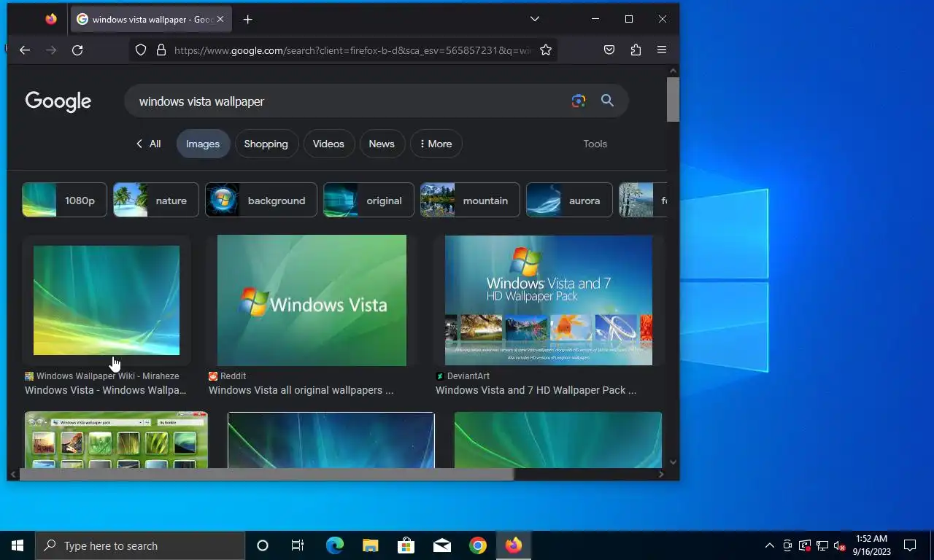Launch Google Chrome from taskbar
This screenshot has width=934, height=560.
[x=478, y=545]
